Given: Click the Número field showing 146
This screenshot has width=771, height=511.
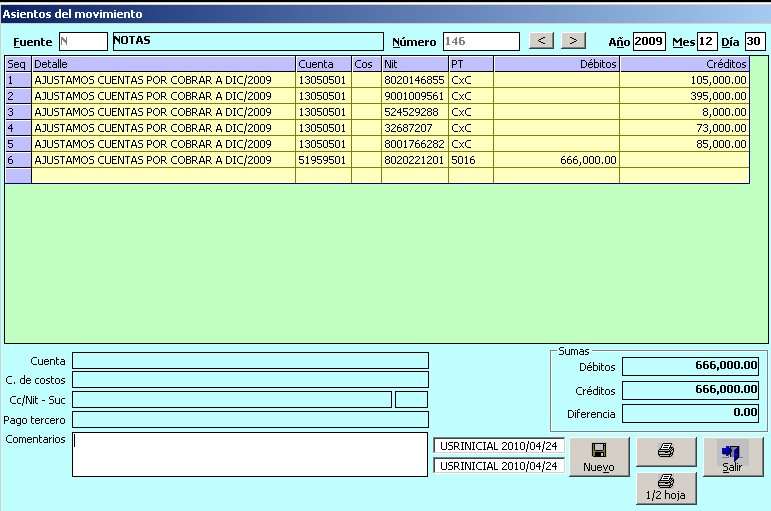Looking at the screenshot, I should pyautogui.click(x=481, y=41).
